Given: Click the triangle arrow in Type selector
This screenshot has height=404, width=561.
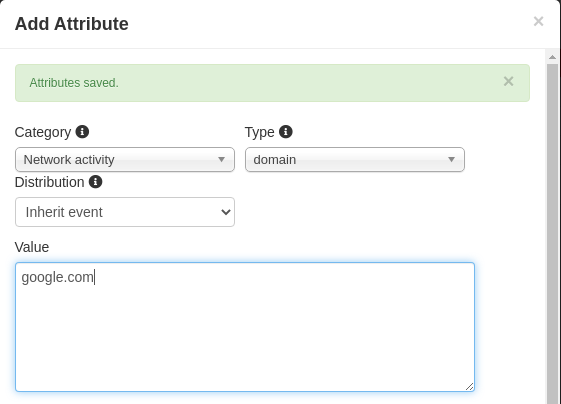Looking at the screenshot, I should click(452, 160).
